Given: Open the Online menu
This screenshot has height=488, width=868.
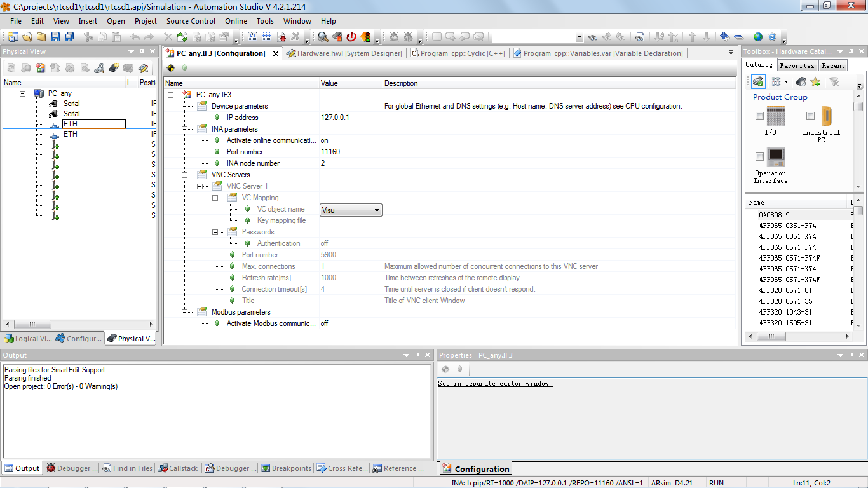Looking at the screenshot, I should tap(236, 21).
